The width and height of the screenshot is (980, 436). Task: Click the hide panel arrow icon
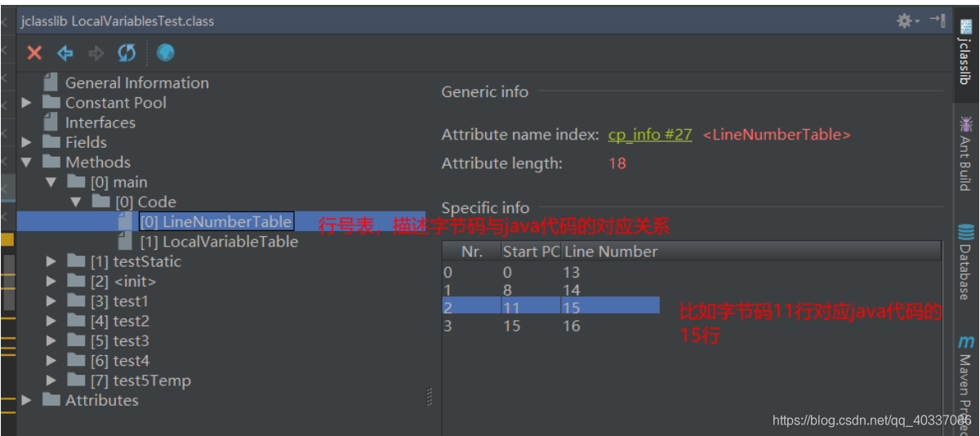coord(938,20)
